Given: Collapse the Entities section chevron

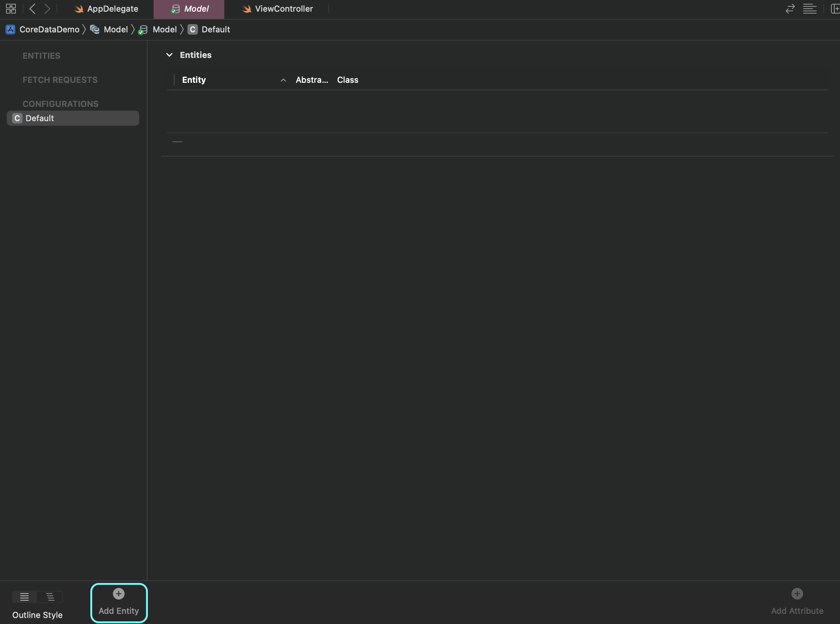Looking at the screenshot, I should (169, 55).
